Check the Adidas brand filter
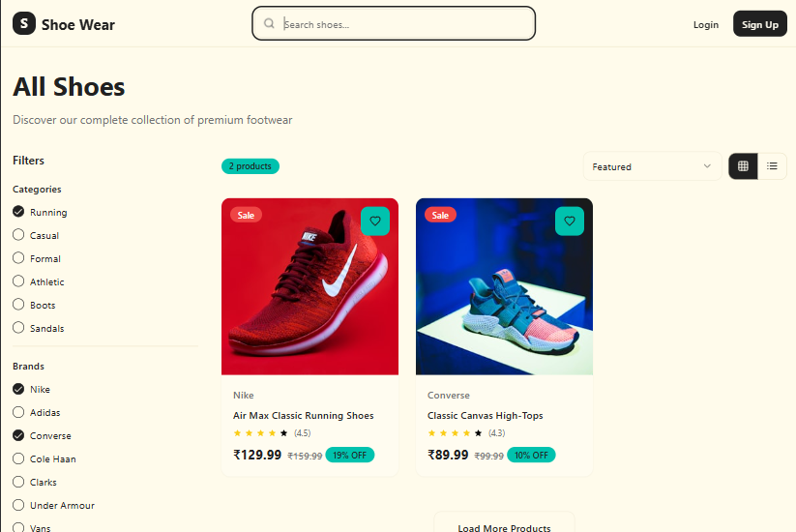Image resolution: width=796 pixels, height=532 pixels. 18,412
